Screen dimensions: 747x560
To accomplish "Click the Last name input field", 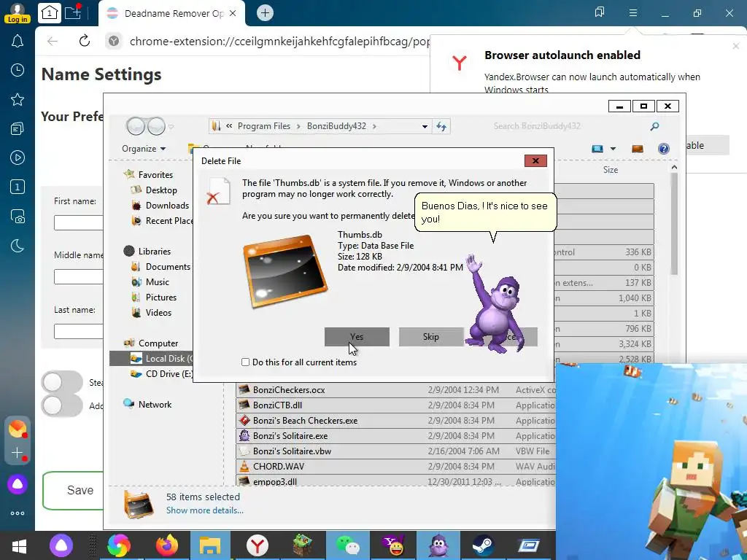I will click(x=79, y=331).
